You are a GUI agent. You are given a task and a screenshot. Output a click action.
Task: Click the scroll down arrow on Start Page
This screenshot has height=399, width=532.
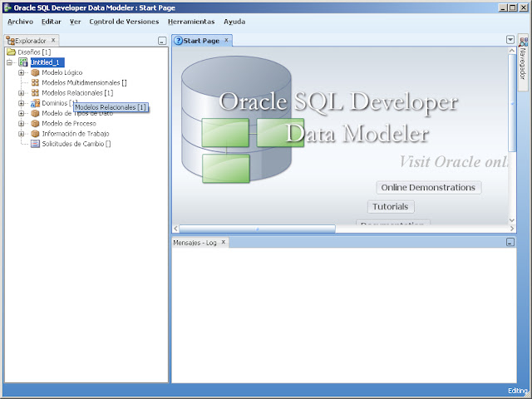point(512,220)
